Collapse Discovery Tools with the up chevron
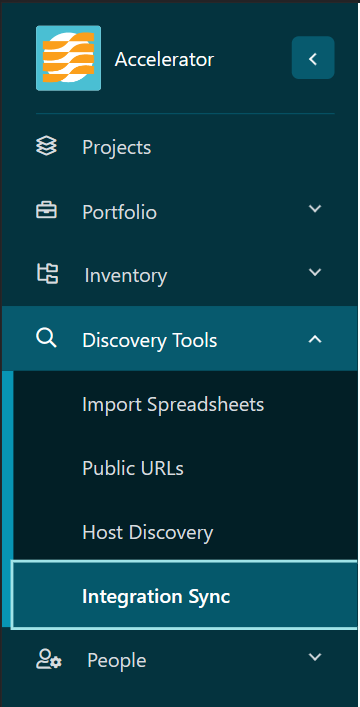 click(315, 340)
